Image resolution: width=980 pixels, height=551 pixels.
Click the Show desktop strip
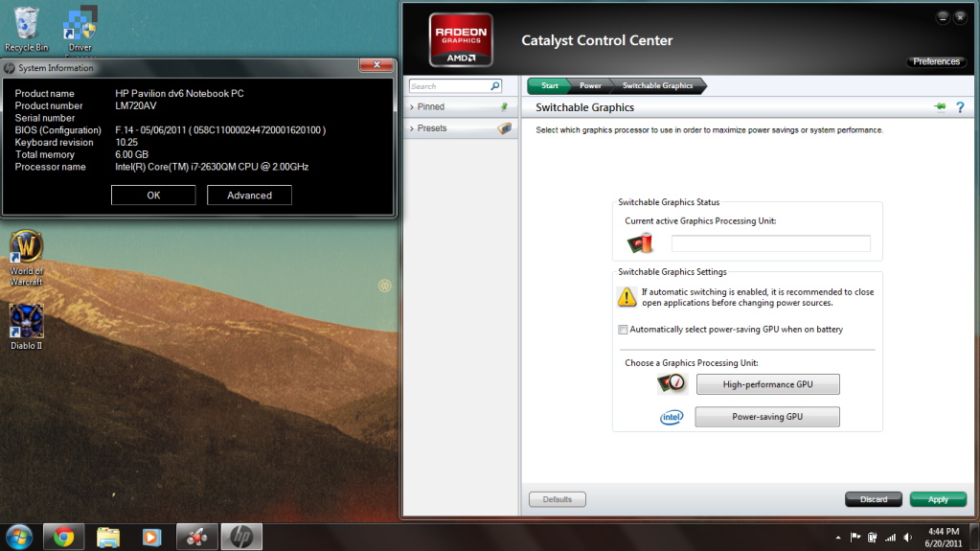point(975,538)
